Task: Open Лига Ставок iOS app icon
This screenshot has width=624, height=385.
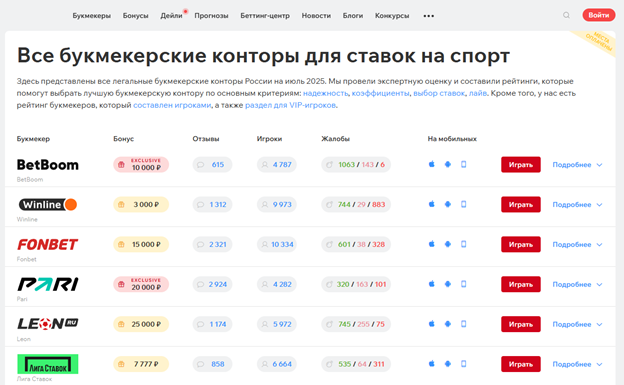Action: click(x=431, y=364)
